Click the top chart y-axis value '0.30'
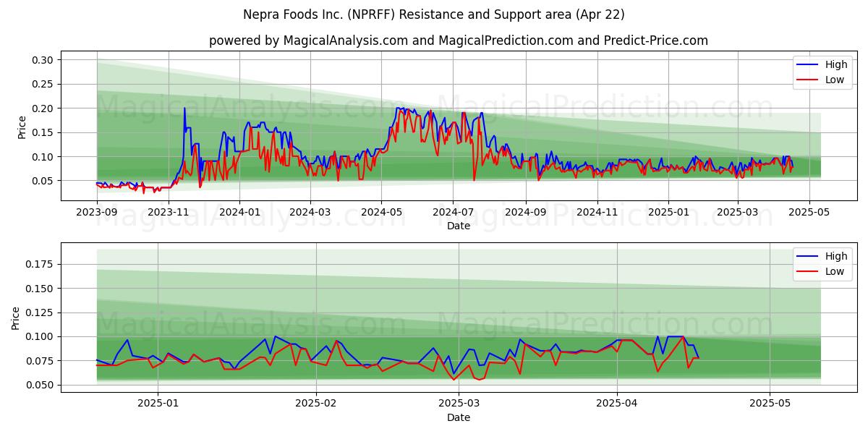Image resolution: width=868 pixels, height=434 pixels. coord(43,60)
